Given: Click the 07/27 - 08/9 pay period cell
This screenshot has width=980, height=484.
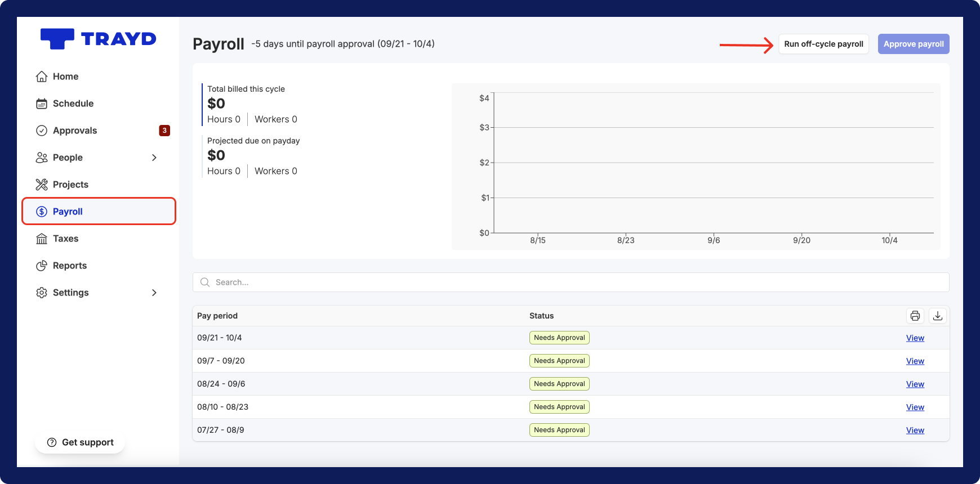Looking at the screenshot, I should pyautogui.click(x=221, y=430).
